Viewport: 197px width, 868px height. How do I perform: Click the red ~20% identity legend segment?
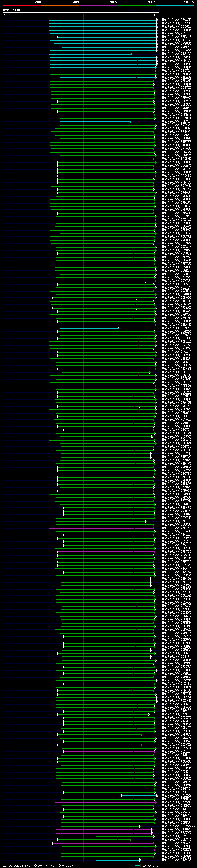click(22, 6)
